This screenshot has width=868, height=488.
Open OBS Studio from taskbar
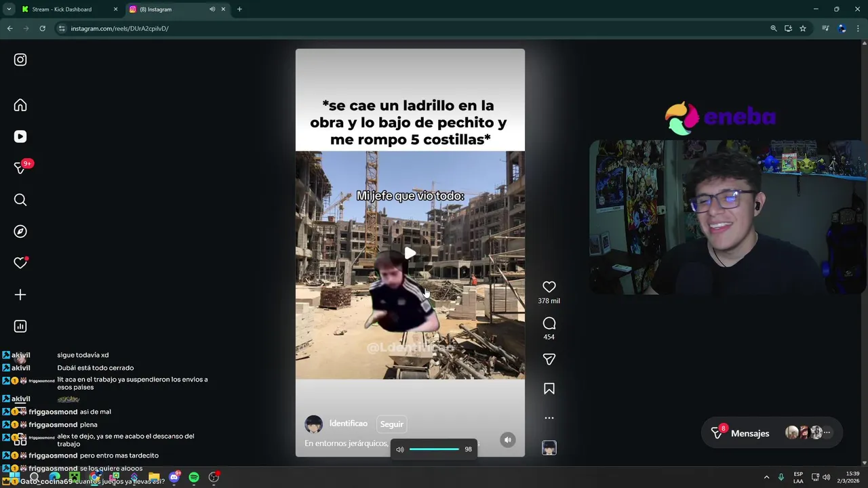coord(214,477)
